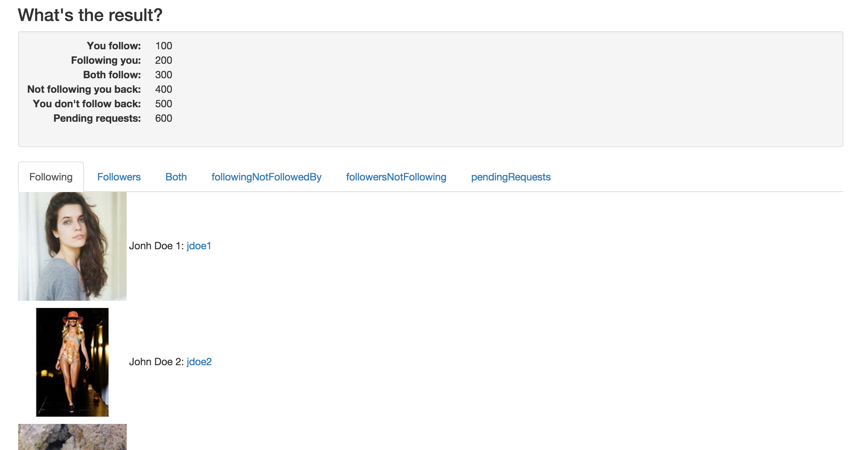This screenshot has height=450, width=868.
Task: Switch to followersNotFollowing tab
Action: (396, 176)
